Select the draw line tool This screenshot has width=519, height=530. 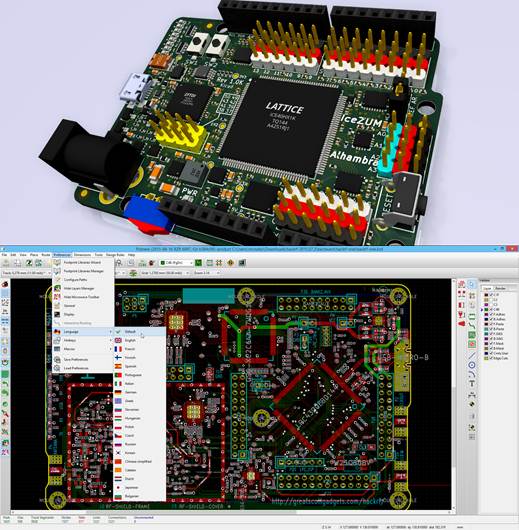coord(472,355)
